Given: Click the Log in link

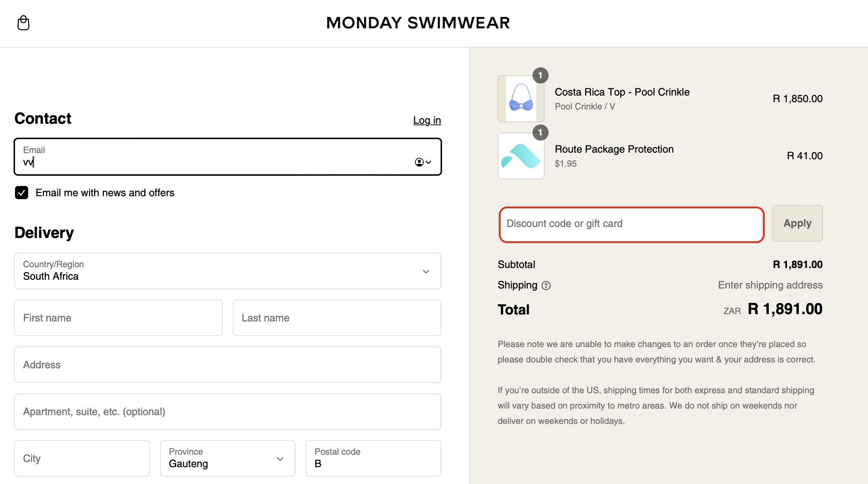Looking at the screenshot, I should tap(427, 120).
